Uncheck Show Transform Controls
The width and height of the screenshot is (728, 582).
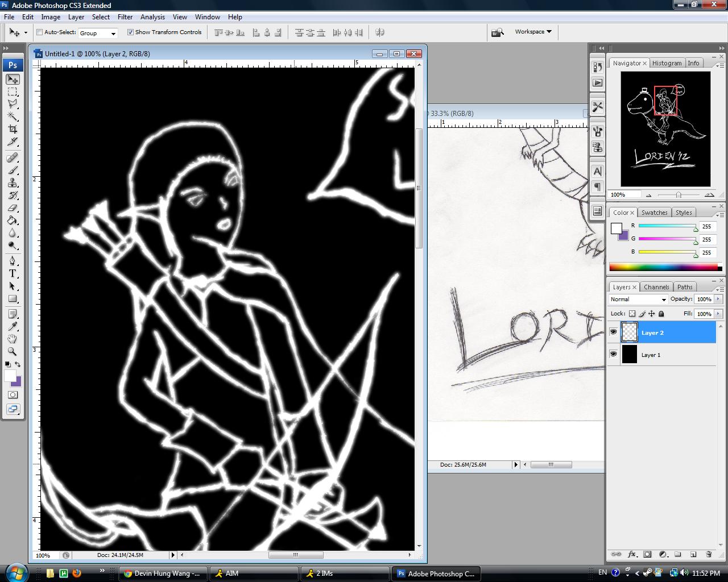130,32
